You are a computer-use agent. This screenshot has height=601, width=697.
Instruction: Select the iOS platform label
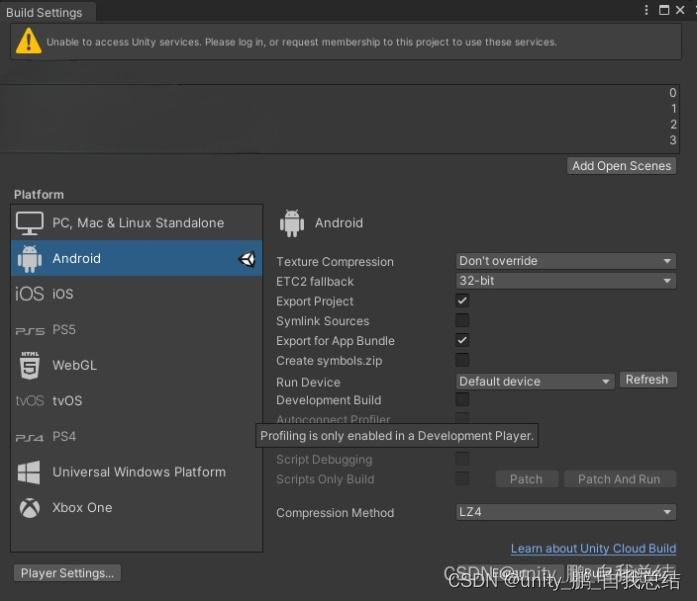pyautogui.click(x=63, y=294)
